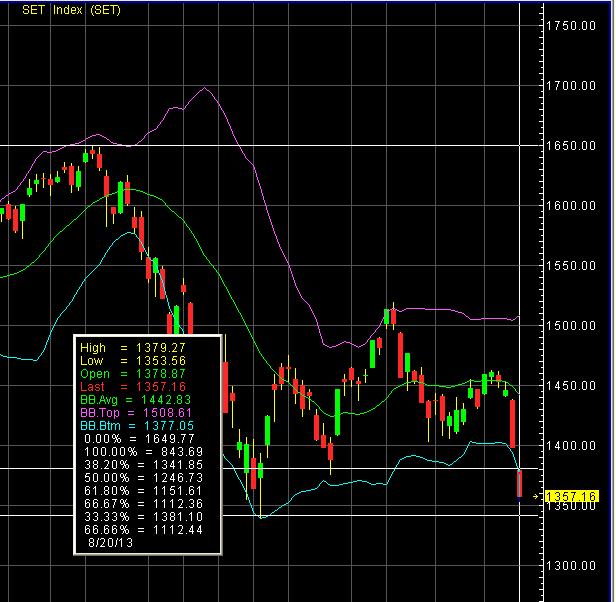Click the 1400.00 price axis label

coord(571,446)
